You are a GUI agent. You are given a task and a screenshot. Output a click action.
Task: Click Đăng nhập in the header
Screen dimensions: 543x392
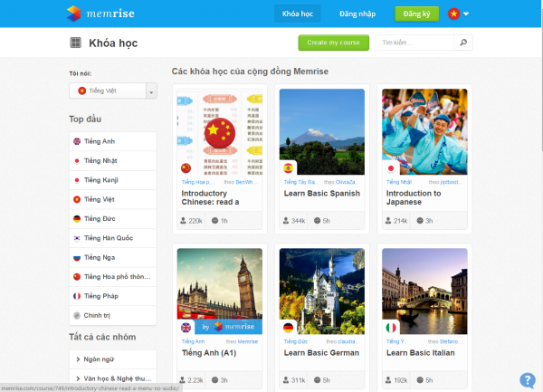[357, 14]
